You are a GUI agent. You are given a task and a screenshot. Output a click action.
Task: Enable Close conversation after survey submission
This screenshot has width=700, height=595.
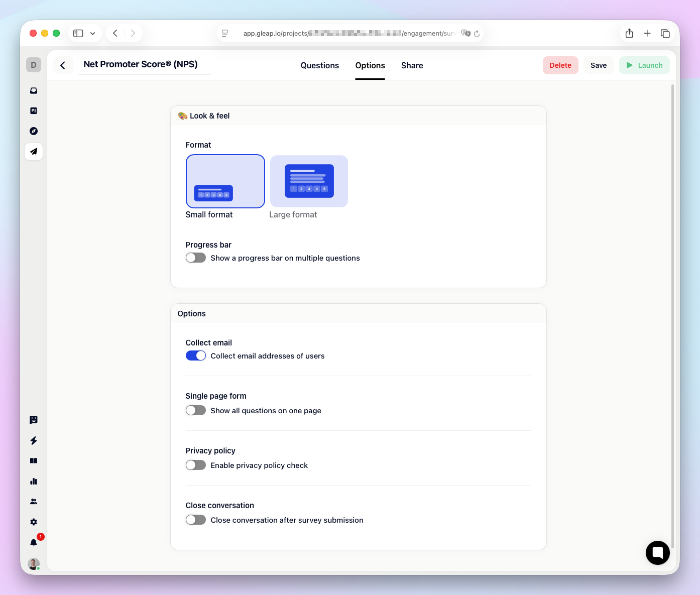pos(196,520)
